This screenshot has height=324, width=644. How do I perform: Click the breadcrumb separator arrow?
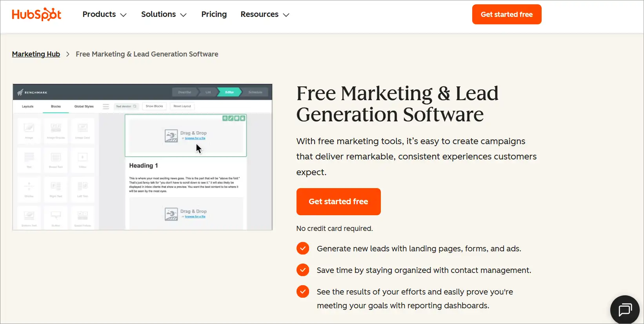point(68,54)
